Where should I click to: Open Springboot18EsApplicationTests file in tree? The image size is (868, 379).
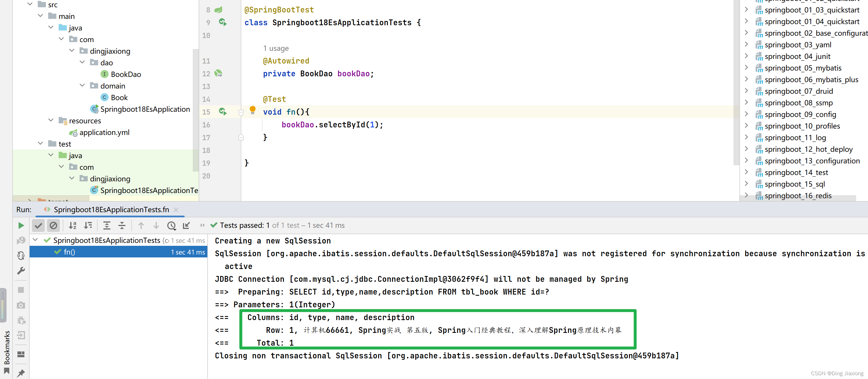coord(144,190)
